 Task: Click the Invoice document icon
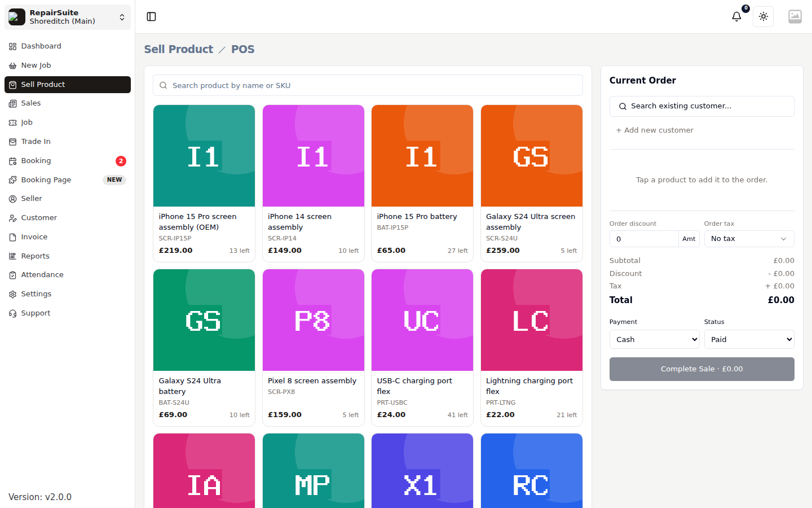12,237
